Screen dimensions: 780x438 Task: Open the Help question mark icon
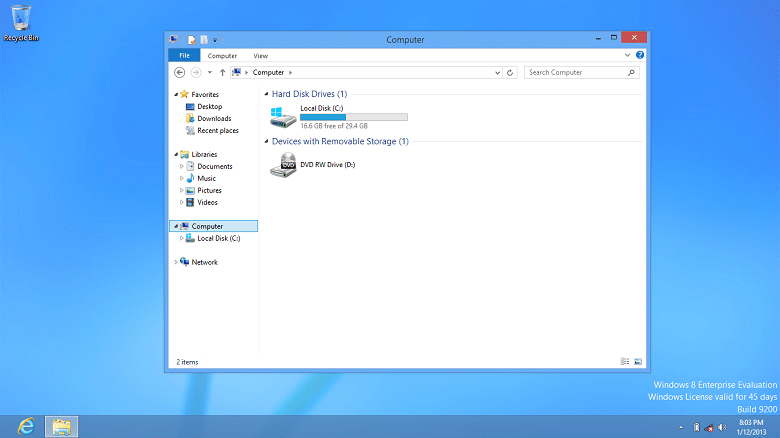point(640,55)
